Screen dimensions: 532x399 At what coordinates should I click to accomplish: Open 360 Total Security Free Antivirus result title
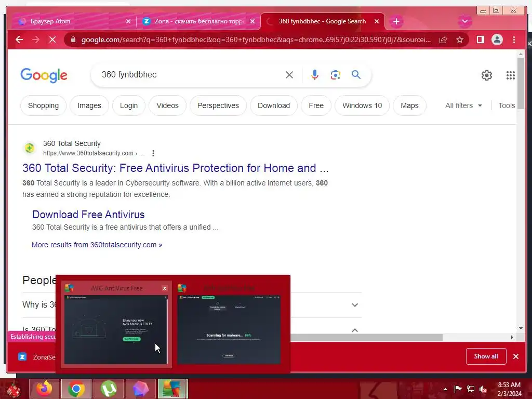(x=176, y=168)
